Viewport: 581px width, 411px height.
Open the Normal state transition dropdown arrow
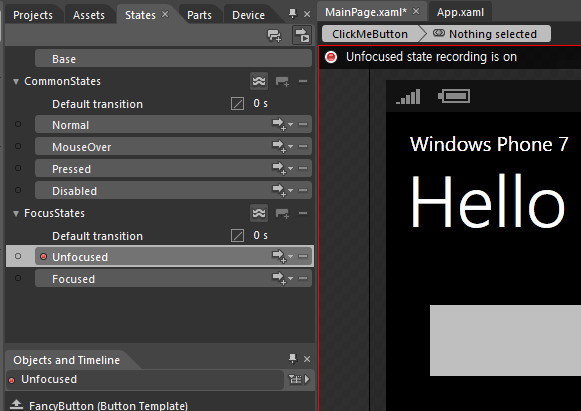[x=290, y=125]
